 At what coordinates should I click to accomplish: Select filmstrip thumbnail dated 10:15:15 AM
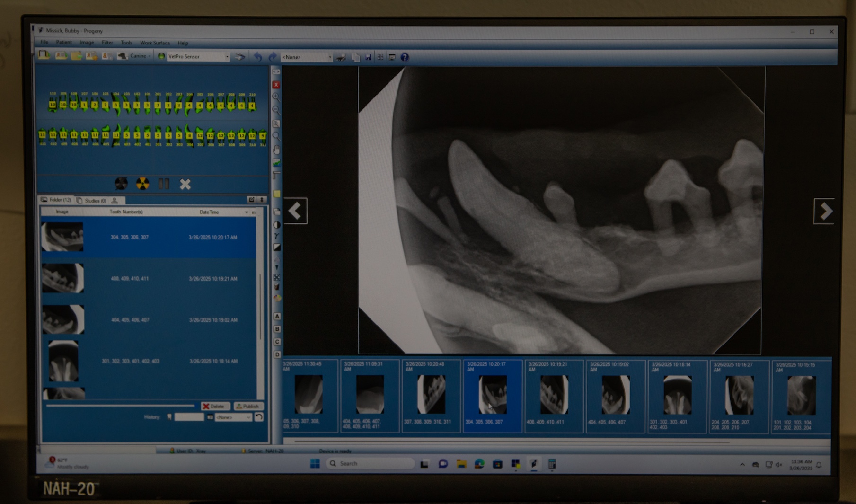click(x=801, y=396)
